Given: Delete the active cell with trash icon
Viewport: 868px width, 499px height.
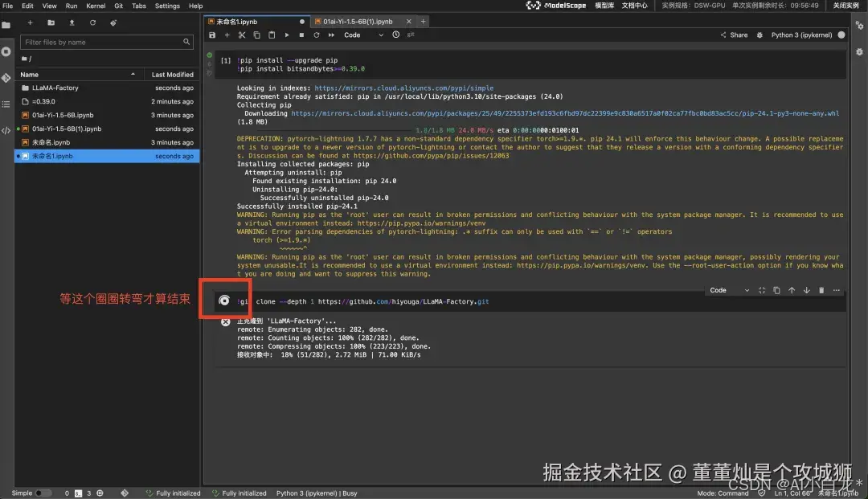Looking at the screenshot, I should pos(821,290).
